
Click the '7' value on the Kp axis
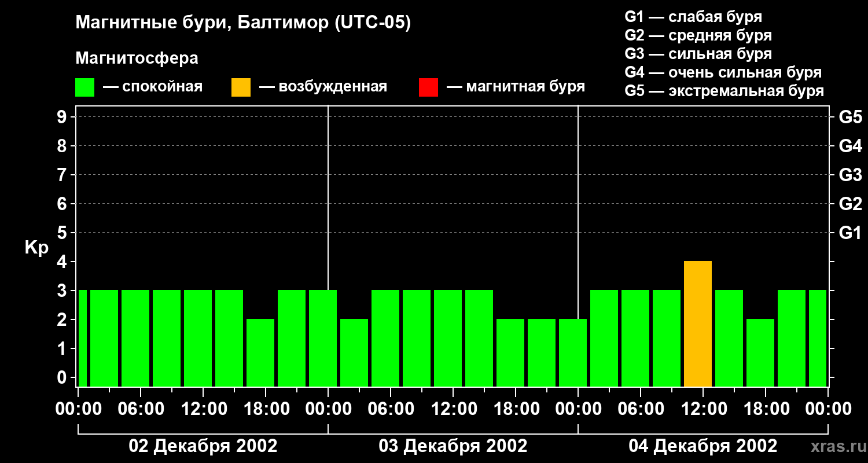point(63,175)
